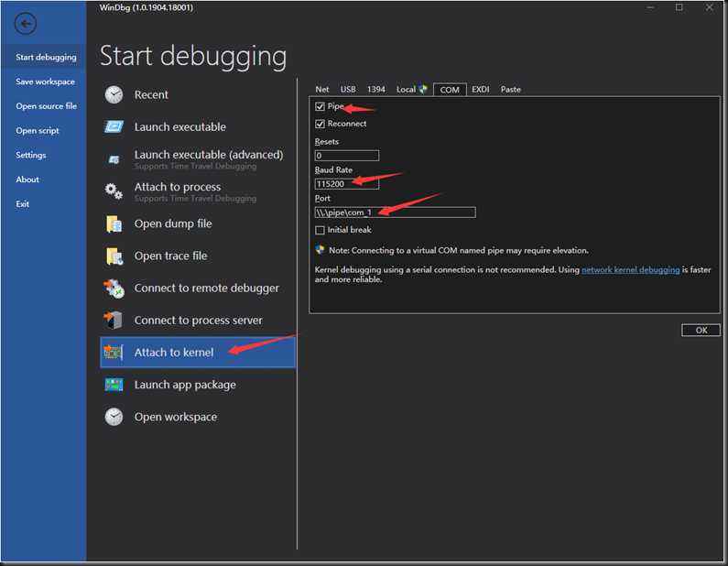Viewport: 728px width, 566px height.
Task: Select the Attach to process label
Action: [x=178, y=187]
